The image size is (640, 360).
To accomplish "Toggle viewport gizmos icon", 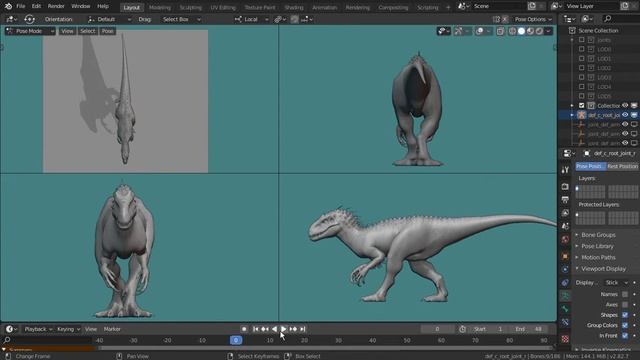I will tap(458, 31).
